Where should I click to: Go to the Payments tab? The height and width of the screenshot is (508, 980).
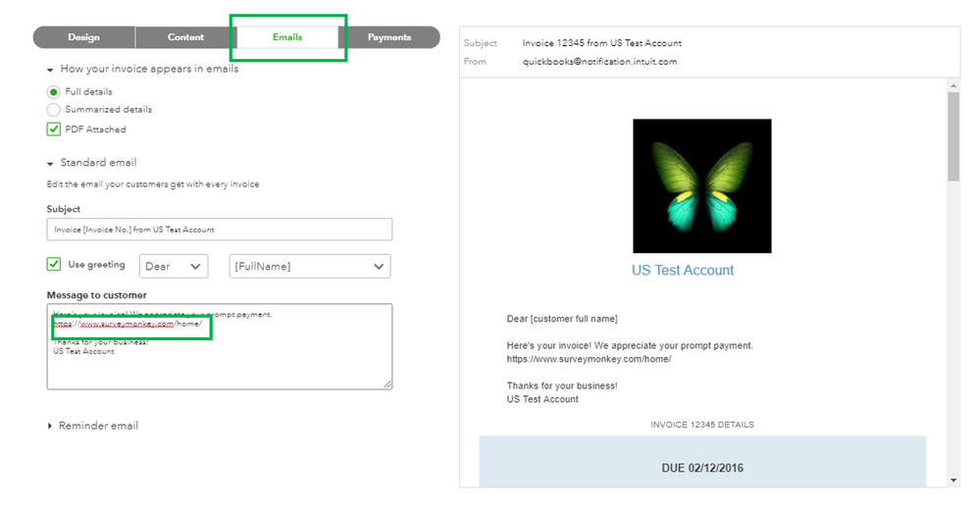[x=389, y=37]
